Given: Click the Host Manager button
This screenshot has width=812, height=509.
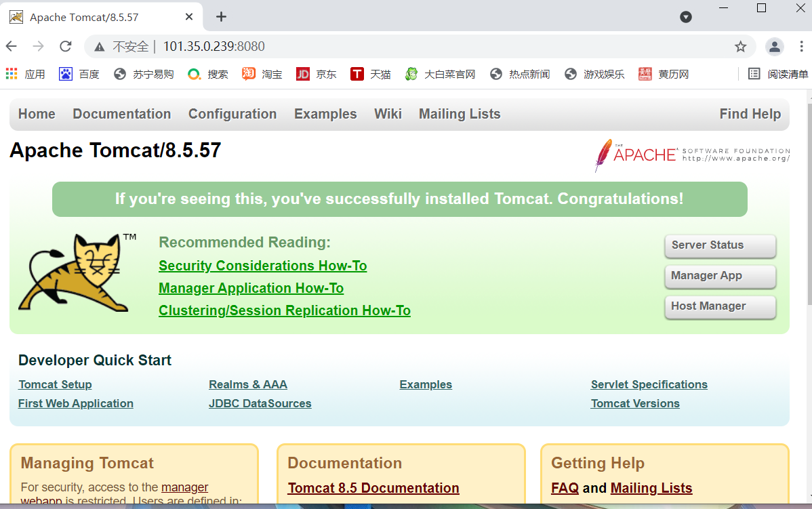Looking at the screenshot, I should 720,306.
